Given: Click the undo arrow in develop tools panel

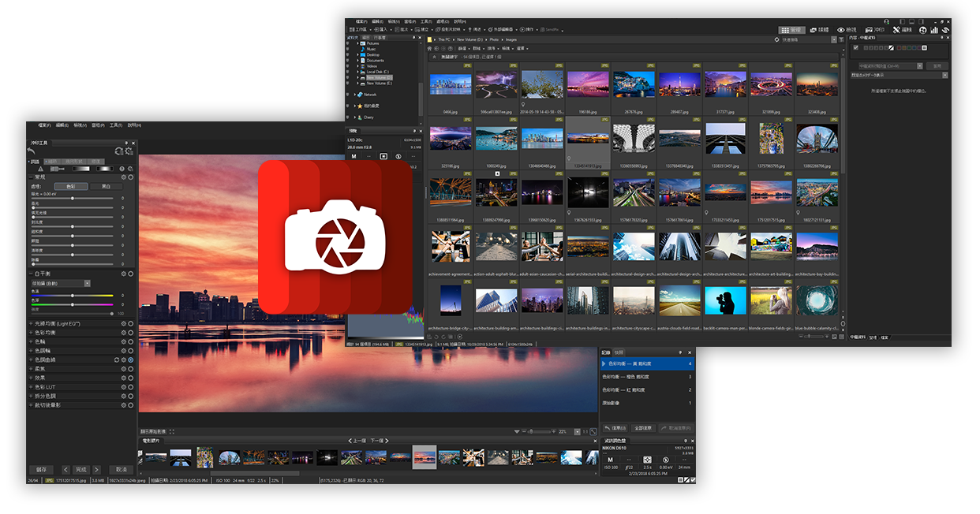Looking at the screenshot, I should (32, 151).
